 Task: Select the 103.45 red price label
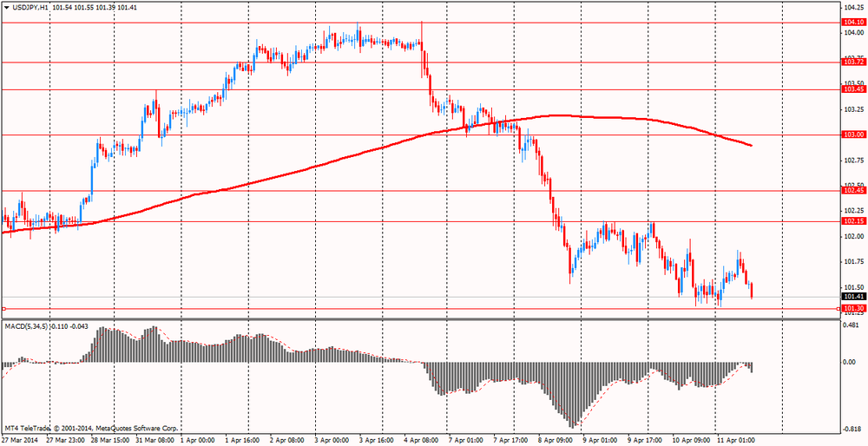pos(853,89)
